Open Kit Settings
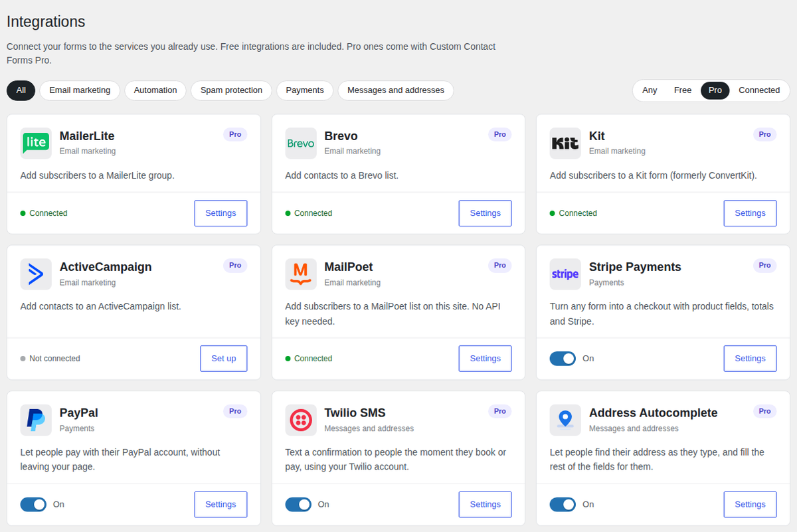Image resolution: width=797 pixels, height=532 pixels. (x=750, y=213)
